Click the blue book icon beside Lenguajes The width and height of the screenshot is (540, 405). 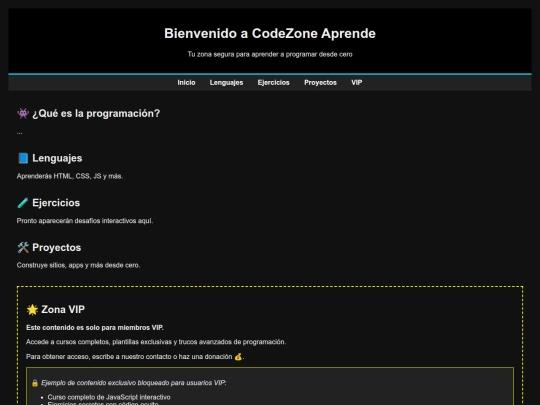point(23,158)
